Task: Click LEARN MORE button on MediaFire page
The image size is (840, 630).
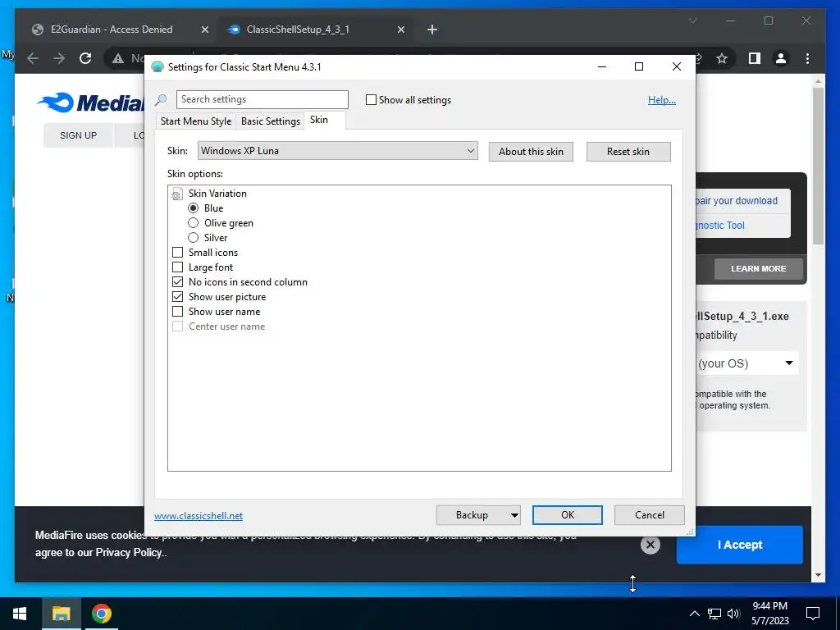Action: point(759,269)
